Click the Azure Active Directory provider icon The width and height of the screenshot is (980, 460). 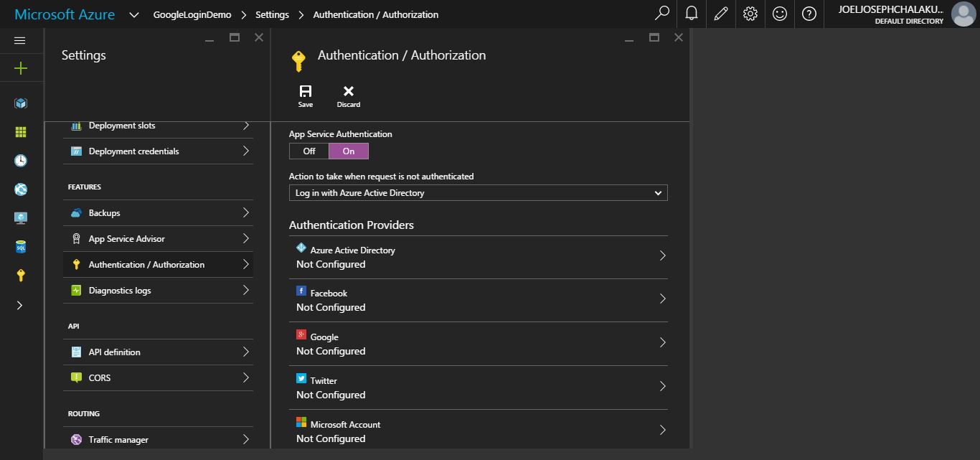pyautogui.click(x=301, y=248)
